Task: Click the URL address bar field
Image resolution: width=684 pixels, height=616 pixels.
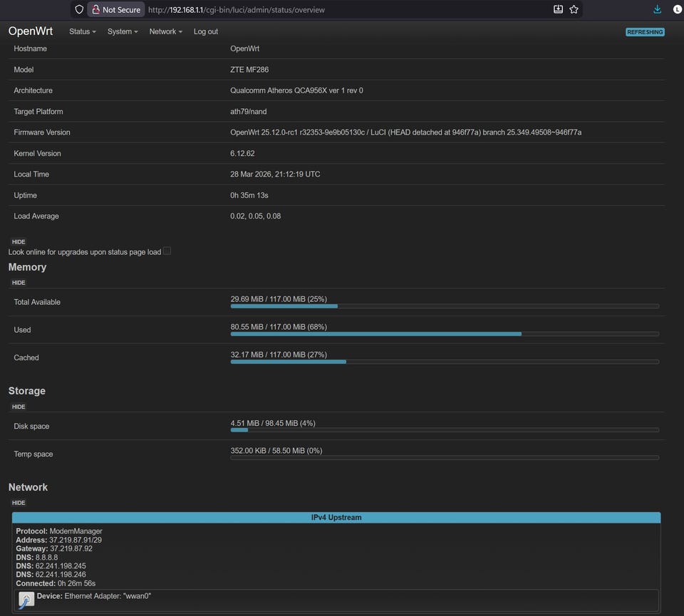Action: tap(342, 10)
